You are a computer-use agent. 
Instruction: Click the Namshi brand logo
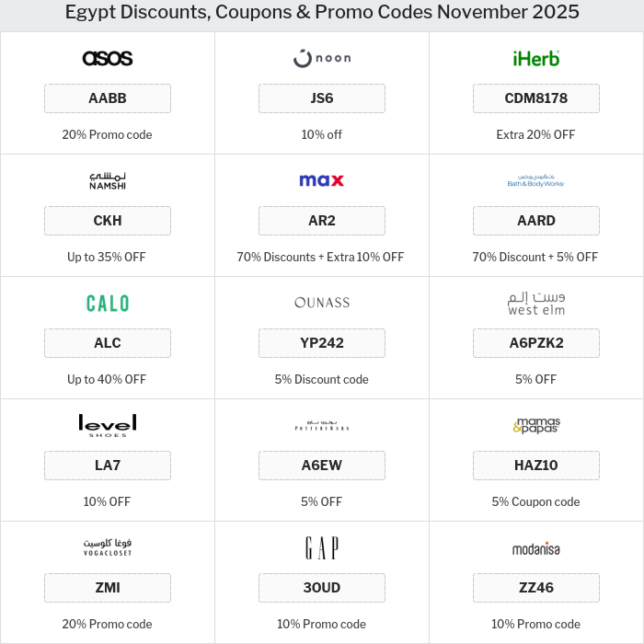click(x=108, y=180)
